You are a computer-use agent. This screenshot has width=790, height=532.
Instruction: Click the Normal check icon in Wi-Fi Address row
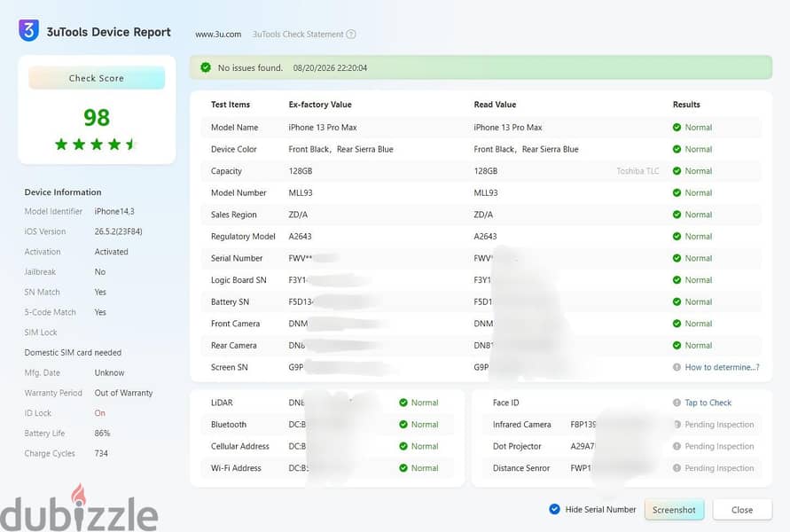403,468
